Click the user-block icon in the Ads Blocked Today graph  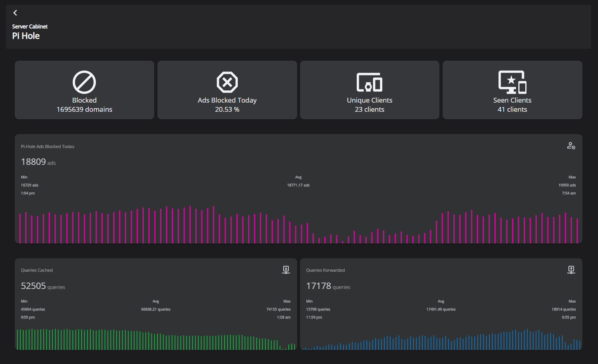point(571,146)
